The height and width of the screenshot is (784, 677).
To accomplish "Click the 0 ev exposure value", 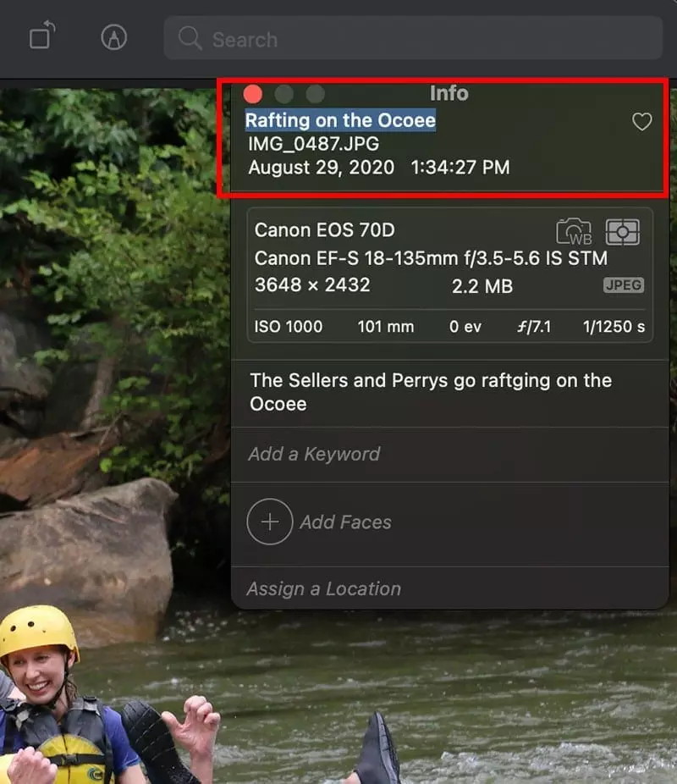I will [x=465, y=327].
